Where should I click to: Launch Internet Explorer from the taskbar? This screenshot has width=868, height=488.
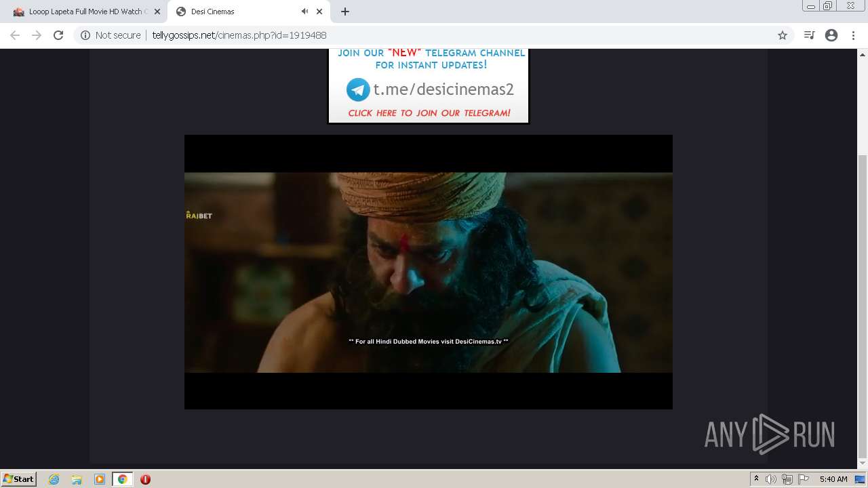click(54, 479)
